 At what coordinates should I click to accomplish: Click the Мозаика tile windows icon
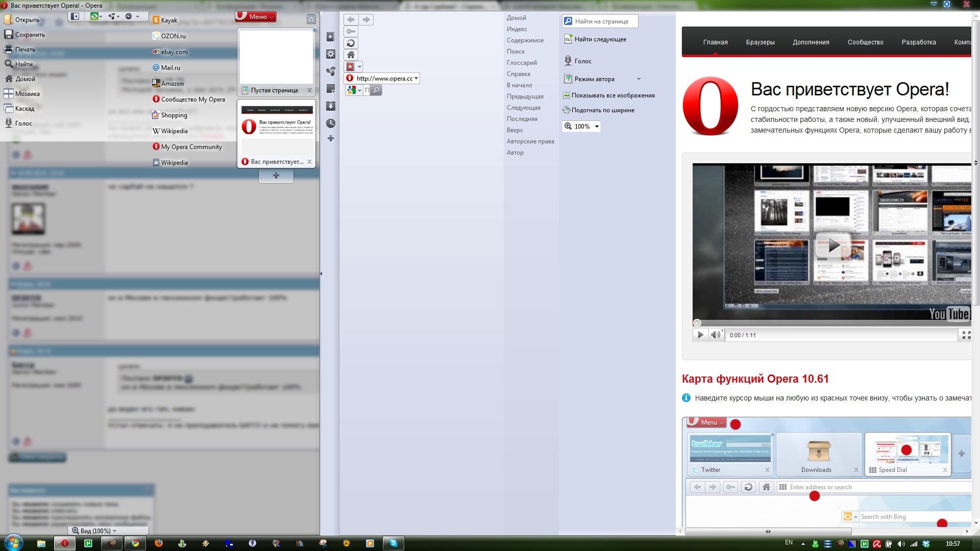[x=8, y=94]
